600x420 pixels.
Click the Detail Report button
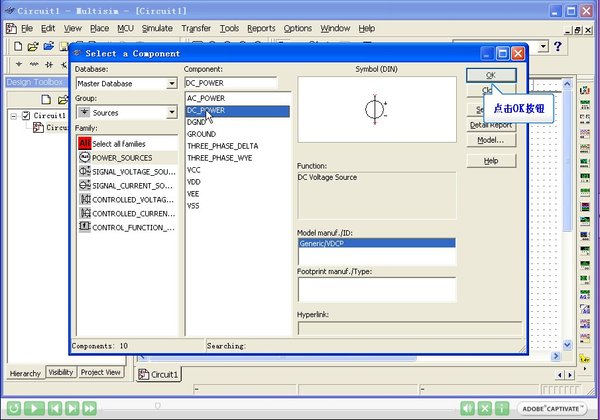coord(491,125)
